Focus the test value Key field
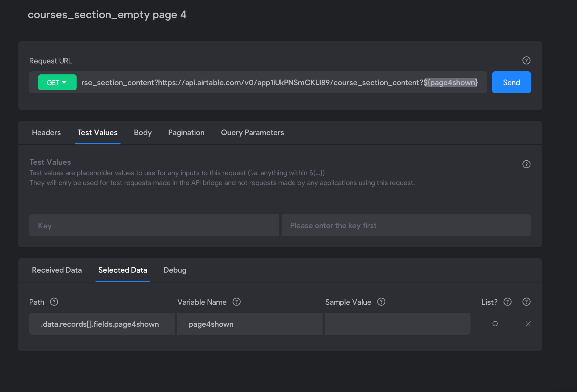This screenshot has width=577, height=392. pos(154,225)
